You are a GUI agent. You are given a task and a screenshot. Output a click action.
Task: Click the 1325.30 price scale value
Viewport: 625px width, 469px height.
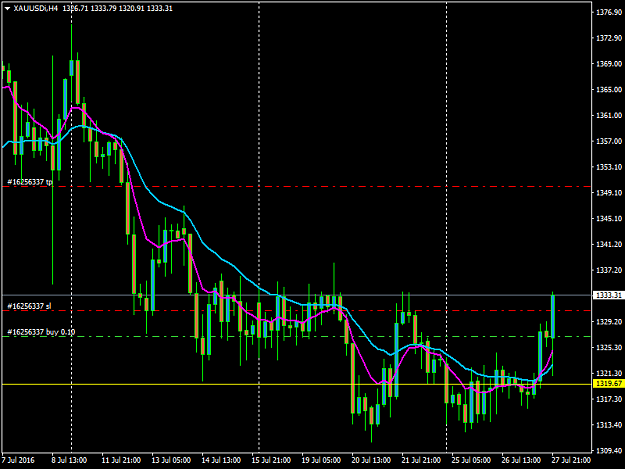[x=609, y=347]
